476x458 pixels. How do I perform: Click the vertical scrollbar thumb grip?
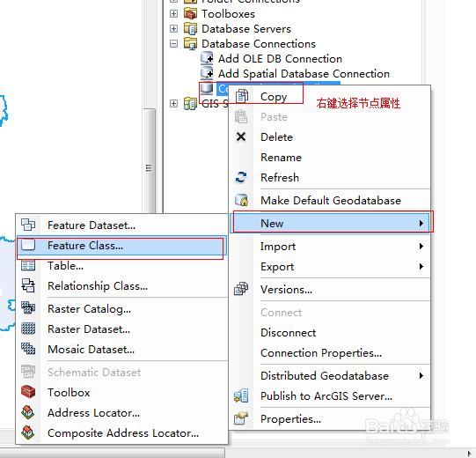pyautogui.click(x=149, y=168)
